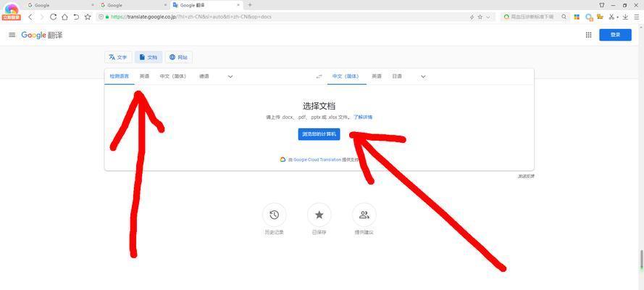This screenshot has height=290, width=644.
Task: Open dropdown arrow next to address bar star
Action: coord(488,17)
